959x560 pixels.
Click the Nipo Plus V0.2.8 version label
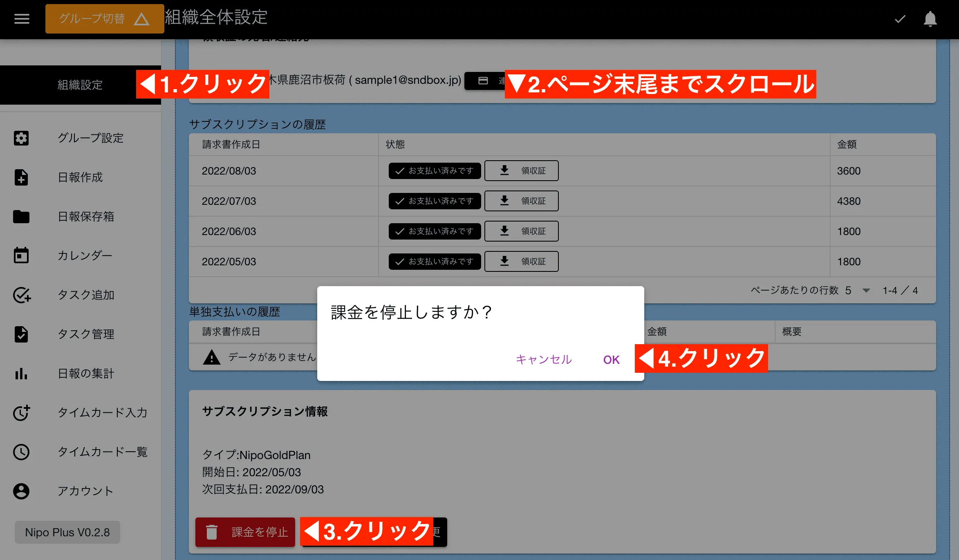pyautogui.click(x=67, y=532)
